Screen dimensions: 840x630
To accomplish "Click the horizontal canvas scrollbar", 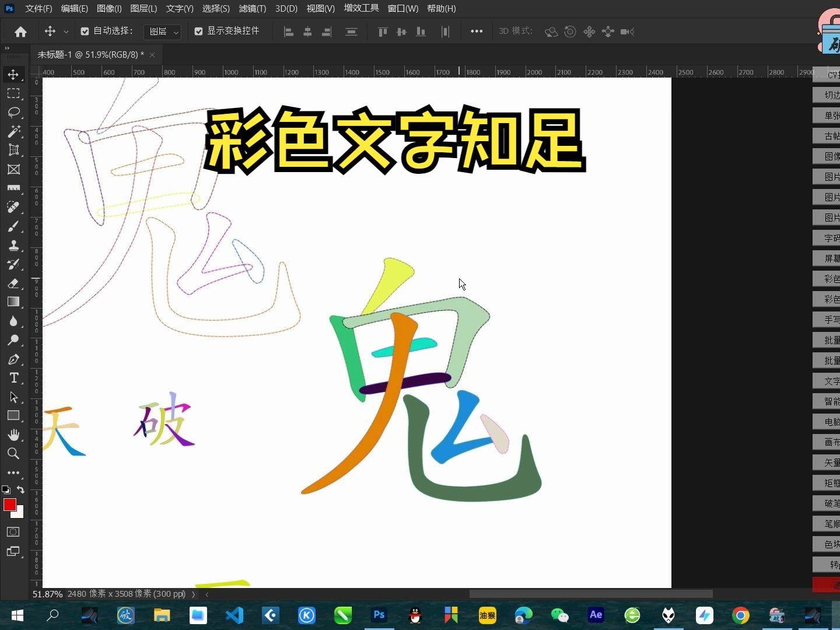I will coord(591,594).
